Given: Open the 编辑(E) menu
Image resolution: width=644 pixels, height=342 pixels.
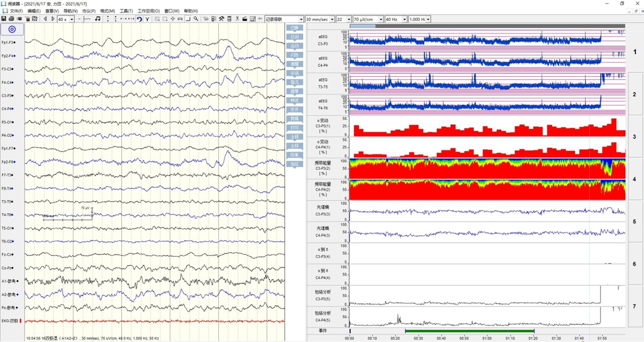Looking at the screenshot, I should 34,11.
